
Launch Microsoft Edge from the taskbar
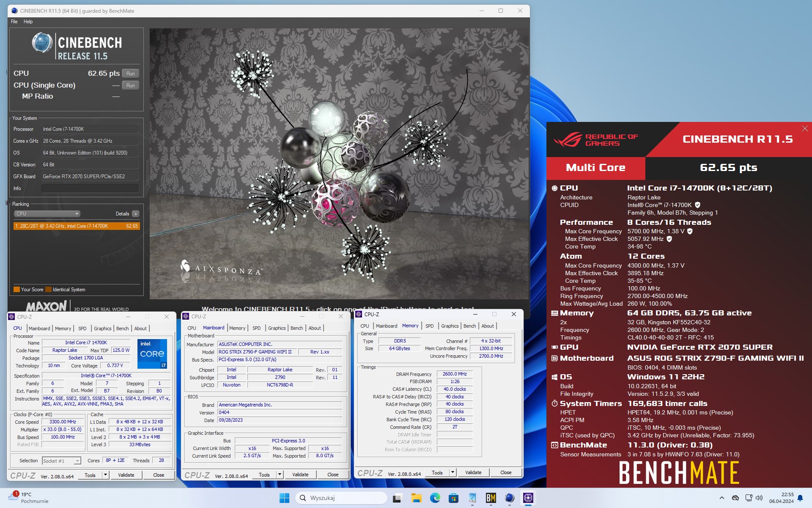pyautogui.click(x=435, y=498)
